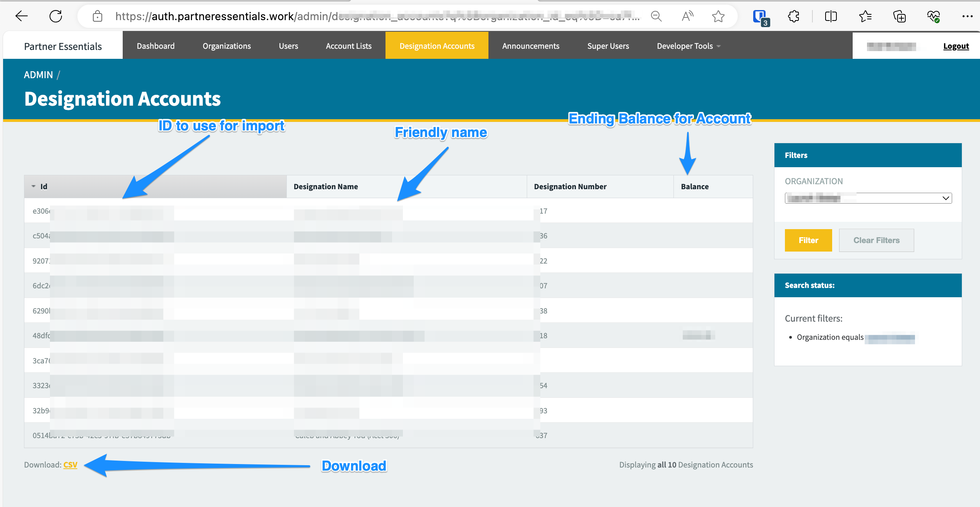Expand the Developer Tools menu
980x507 pixels.
(689, 46)
